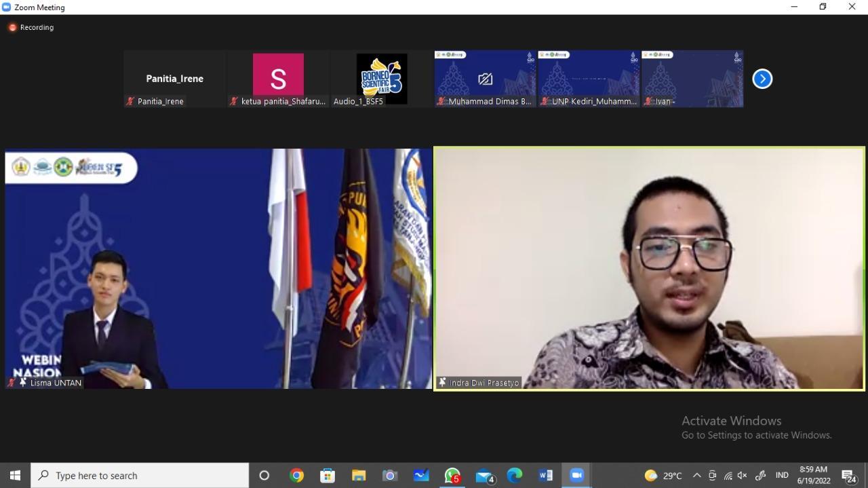Open the Mail app in the taskbar

tap(484, 475)
